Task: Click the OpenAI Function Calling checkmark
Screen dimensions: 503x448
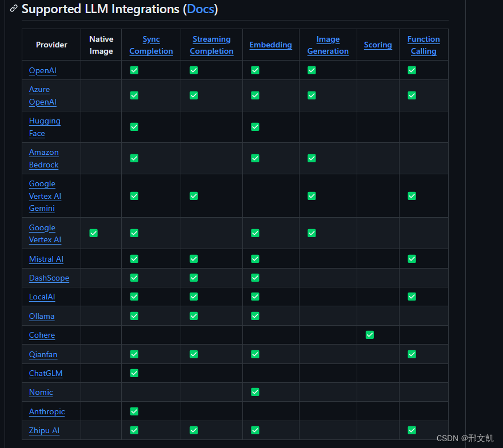Action: click(x=412, y=70)
